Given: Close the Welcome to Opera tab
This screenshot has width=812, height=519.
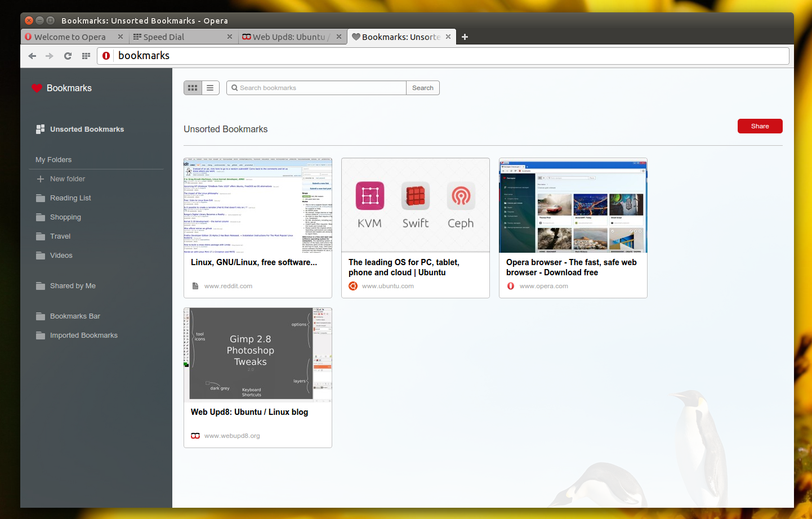Looking at the screenshot, I should point(121,37).
